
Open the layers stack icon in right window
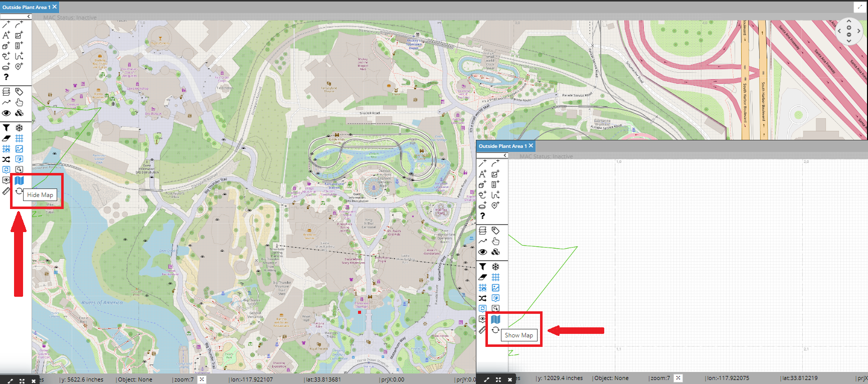(x=482, y=231)
